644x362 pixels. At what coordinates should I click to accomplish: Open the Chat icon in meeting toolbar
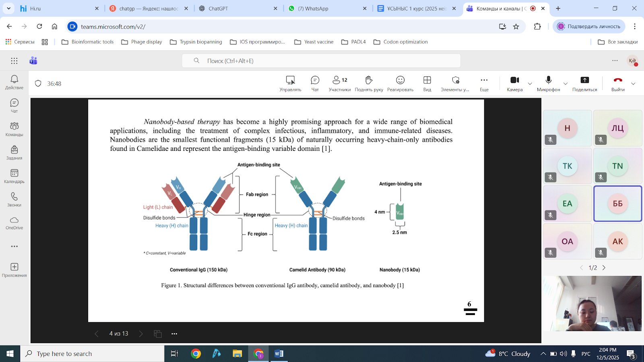(315, 83)
